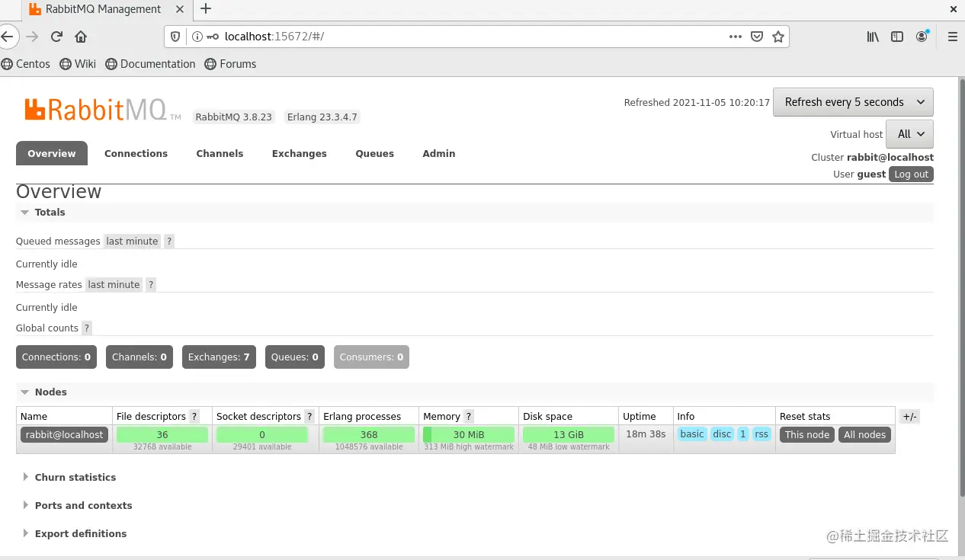Switch to the Queues tab
This screenshot has width=965, height=560.
pyautogui.click(x=375, y=153)
